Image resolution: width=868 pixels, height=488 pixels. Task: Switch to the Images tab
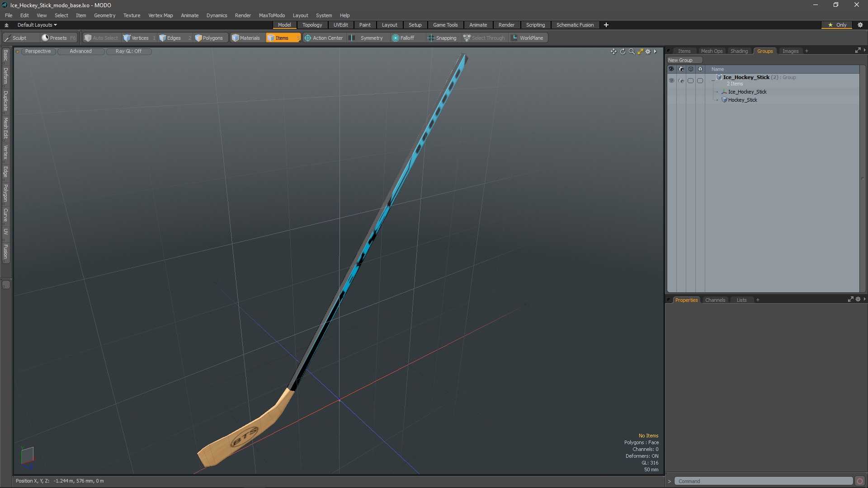tap(790, 51)
